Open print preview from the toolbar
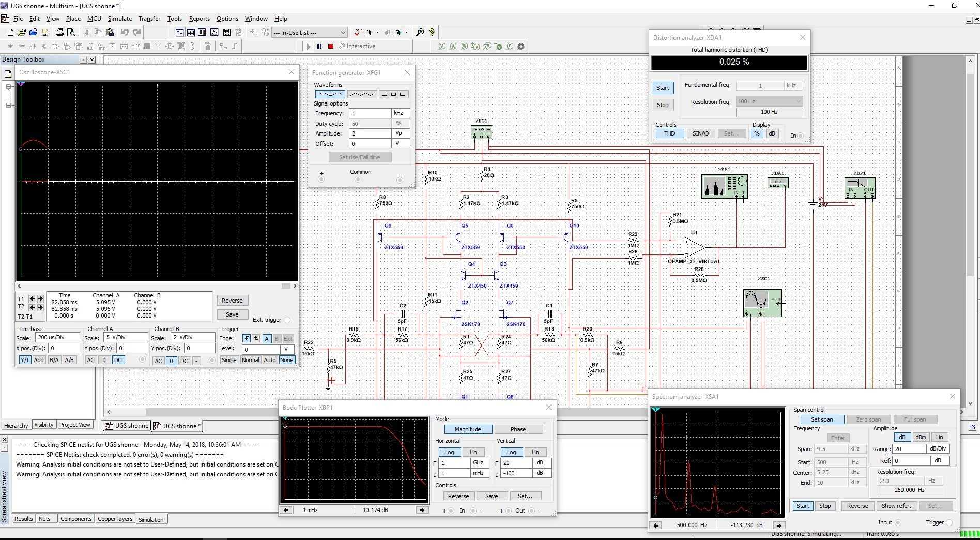 click(x=71, y=32)
